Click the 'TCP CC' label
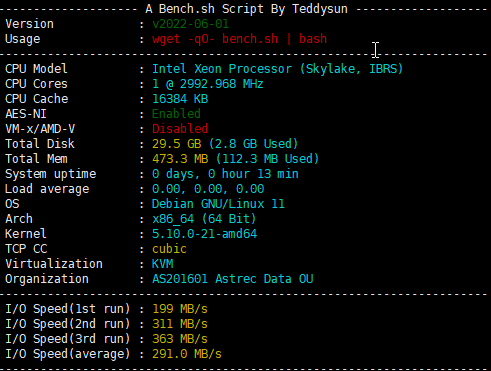491x371 pixels. point(26,249)
